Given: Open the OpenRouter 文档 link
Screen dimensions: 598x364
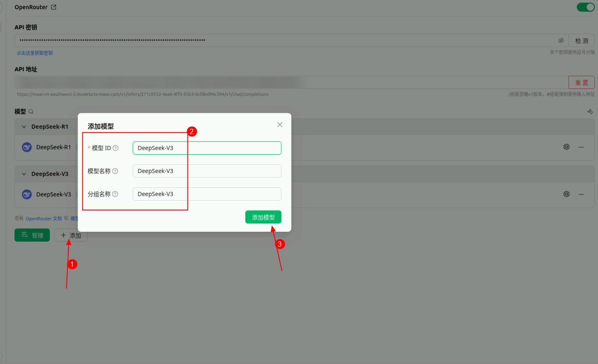Looking at the screenshot, I should tap(44, 218).
